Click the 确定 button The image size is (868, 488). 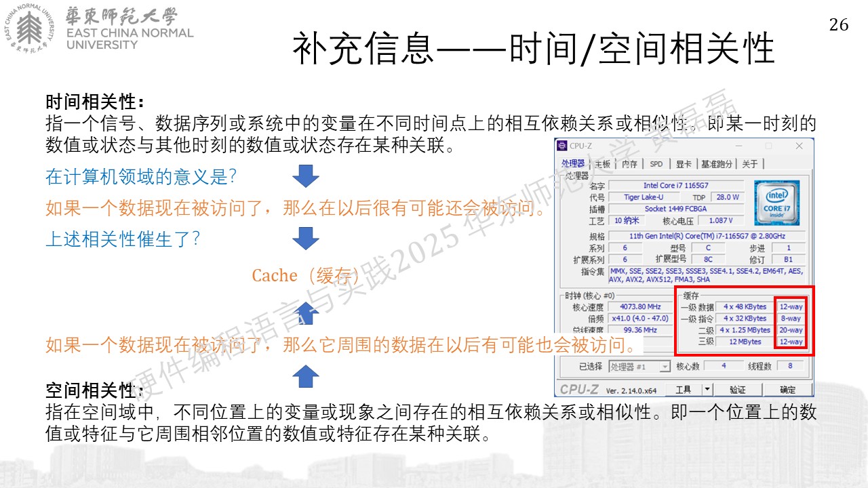tap(788, 390)
